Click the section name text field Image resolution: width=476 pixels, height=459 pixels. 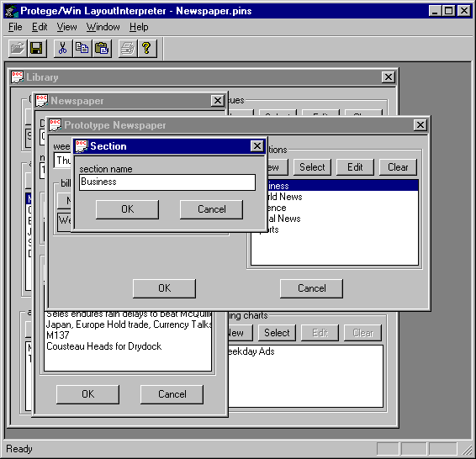[x=167, y=182]
